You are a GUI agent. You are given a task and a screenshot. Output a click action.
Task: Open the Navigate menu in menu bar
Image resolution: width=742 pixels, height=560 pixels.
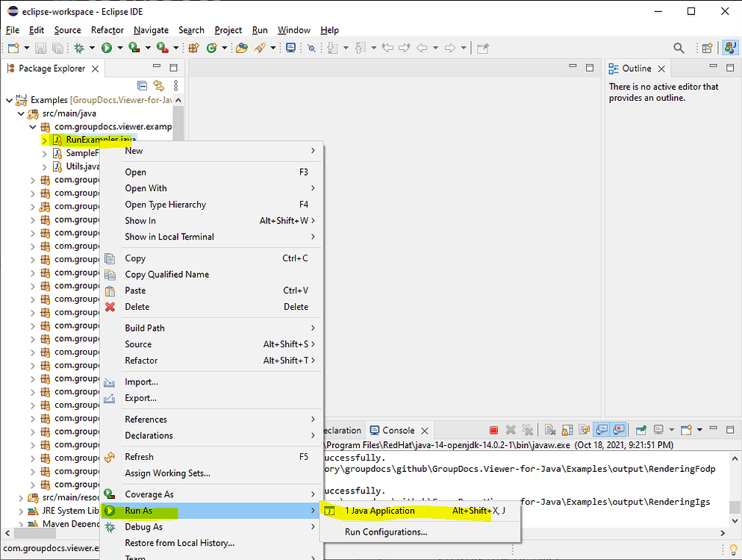pyautogui.click(x=151, y=30)
